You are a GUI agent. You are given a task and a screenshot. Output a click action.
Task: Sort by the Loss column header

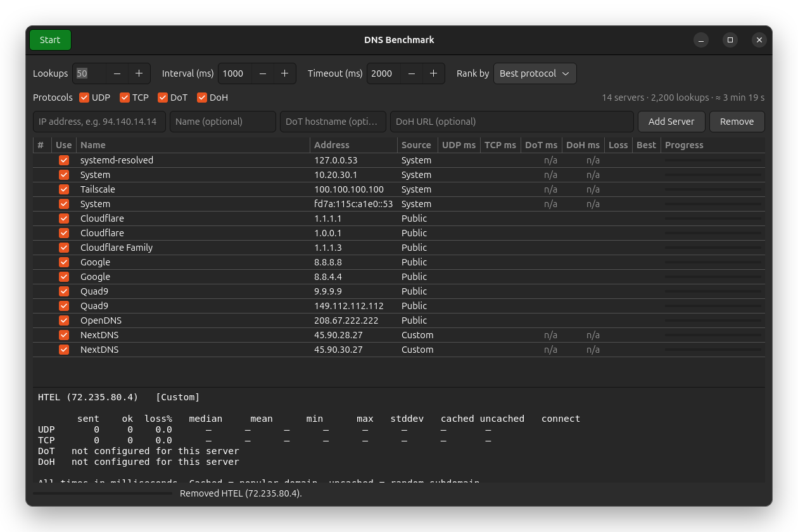click(x=618, y=145)
